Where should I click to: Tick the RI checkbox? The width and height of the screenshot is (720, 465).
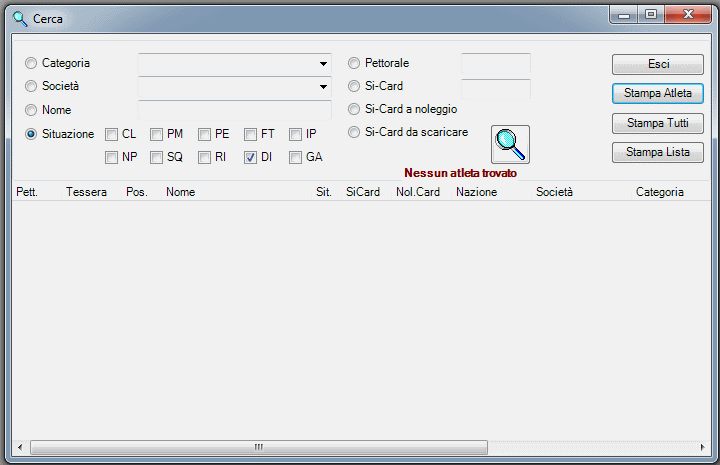204,157
